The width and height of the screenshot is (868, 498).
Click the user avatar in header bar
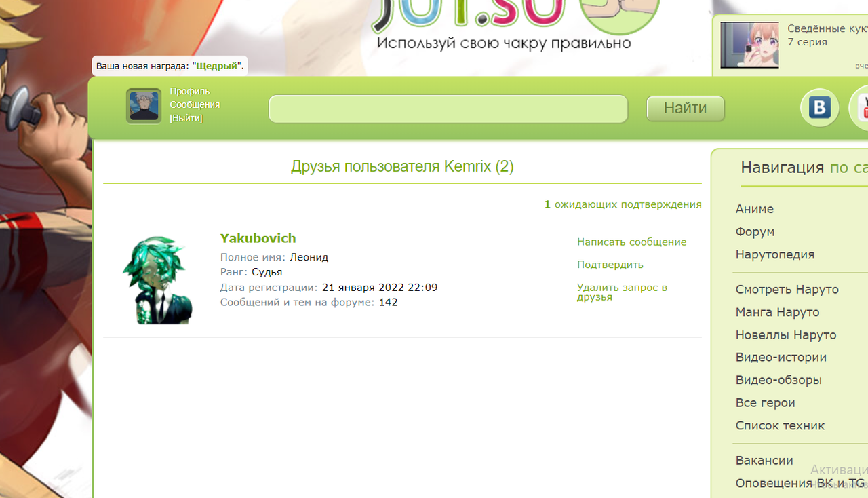click(x=144, y=107)
